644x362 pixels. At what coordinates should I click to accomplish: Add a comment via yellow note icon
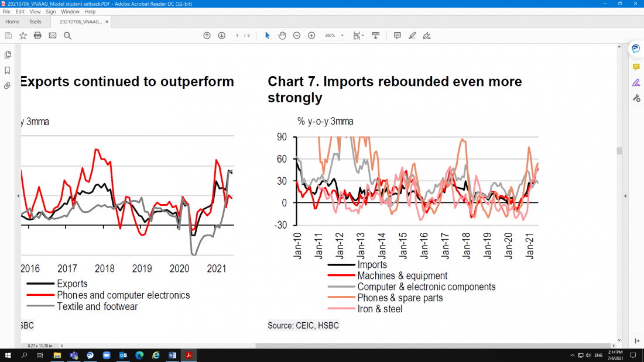636,67
